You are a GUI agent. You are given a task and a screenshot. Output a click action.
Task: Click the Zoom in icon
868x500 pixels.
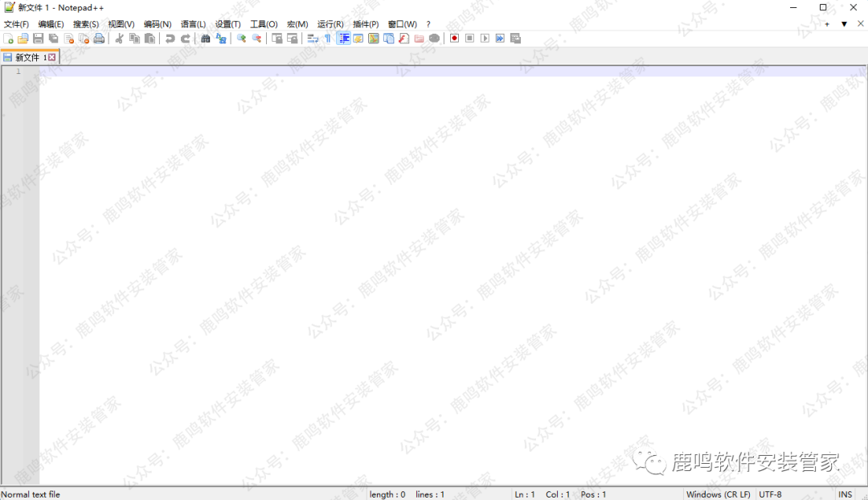coord(241,39)
